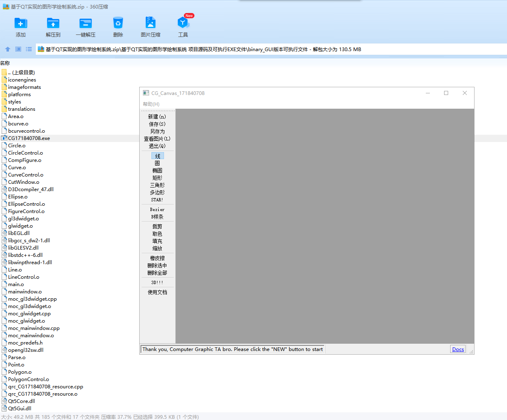Open the 图片压缩 image compression tool
This screenshot has height=420, width=507.
151,23
